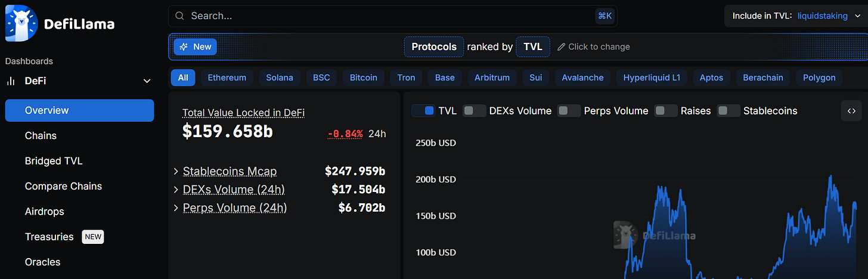The height and width of the screenshot is (279, 868).
Task: Click the 100b USD axis label
Action: (435, 252)
